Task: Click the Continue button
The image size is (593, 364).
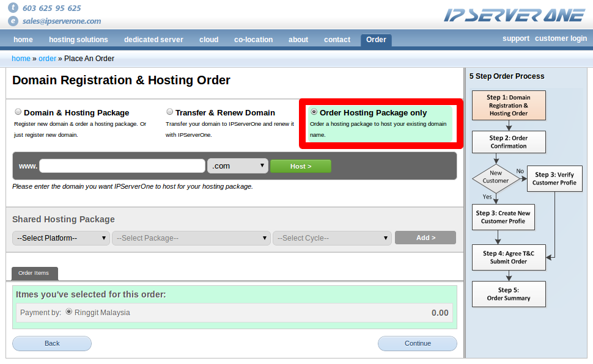Action: click(x=418, y=343)
